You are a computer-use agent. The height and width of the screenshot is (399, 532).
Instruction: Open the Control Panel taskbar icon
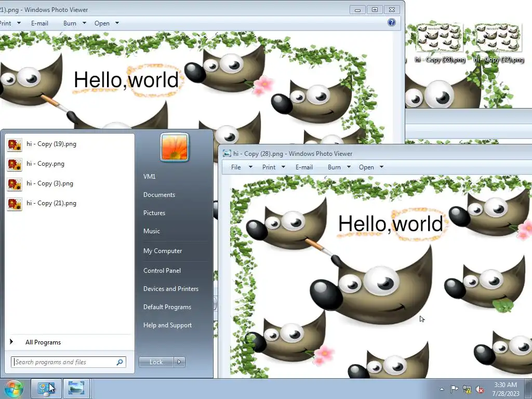(46, 389)
